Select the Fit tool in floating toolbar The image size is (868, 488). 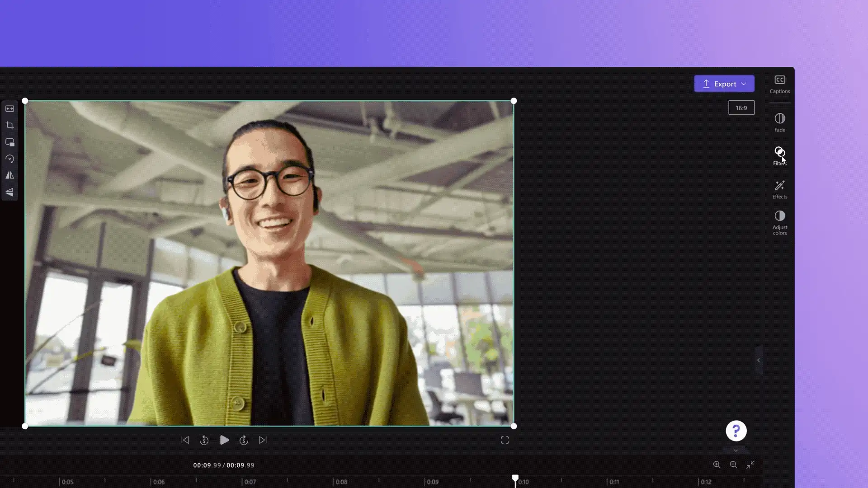coord(9,109)
